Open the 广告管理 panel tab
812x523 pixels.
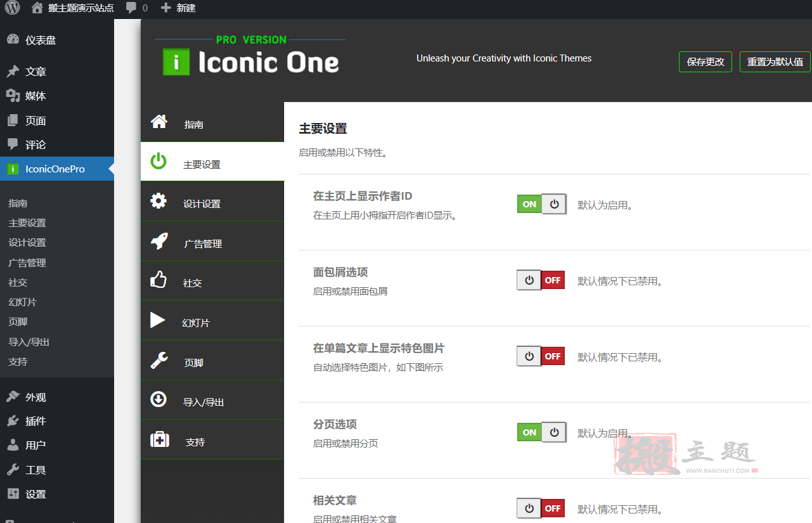[212, 241]
